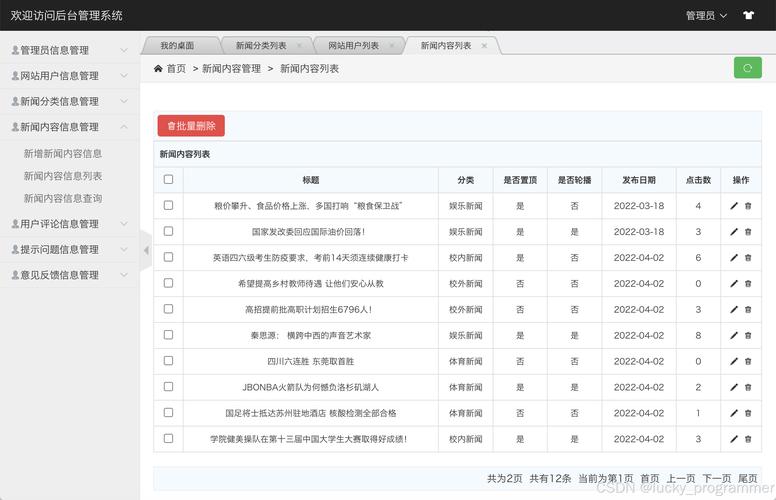Click the 首页 breadcrumb link
The width and height of the screenshot is (776, 500).
pos(176,69)
